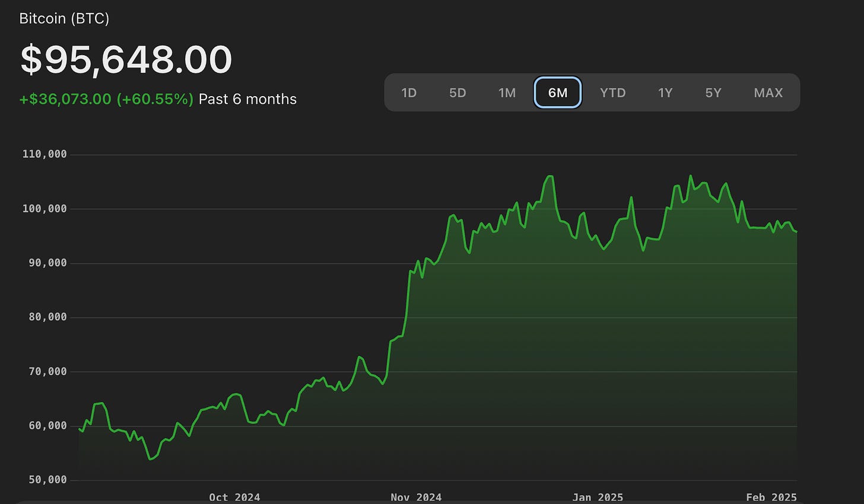Click the Bitcoin (BTC) title
This screenshot has height=504, width=864.
click(64, 18)
